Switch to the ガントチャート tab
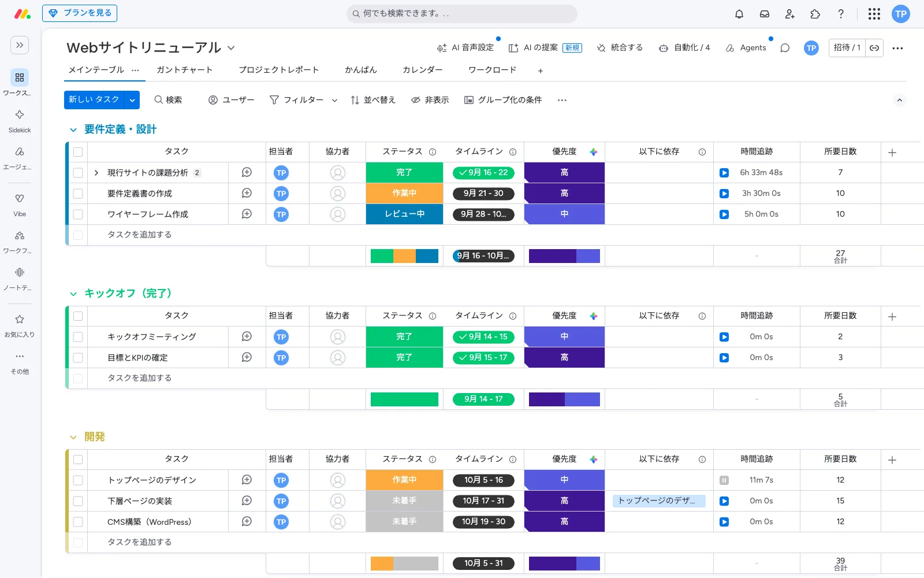Image resolution: width=924 pixels, height=578 pixels. [185, 70]
